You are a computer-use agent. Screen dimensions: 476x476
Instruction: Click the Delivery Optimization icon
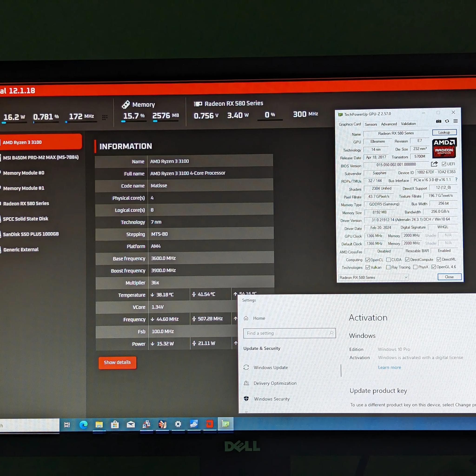(246, 383)
